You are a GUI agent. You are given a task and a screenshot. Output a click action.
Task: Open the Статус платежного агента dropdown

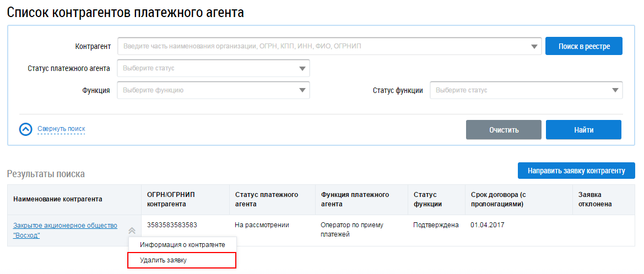(x=213, y=68)
